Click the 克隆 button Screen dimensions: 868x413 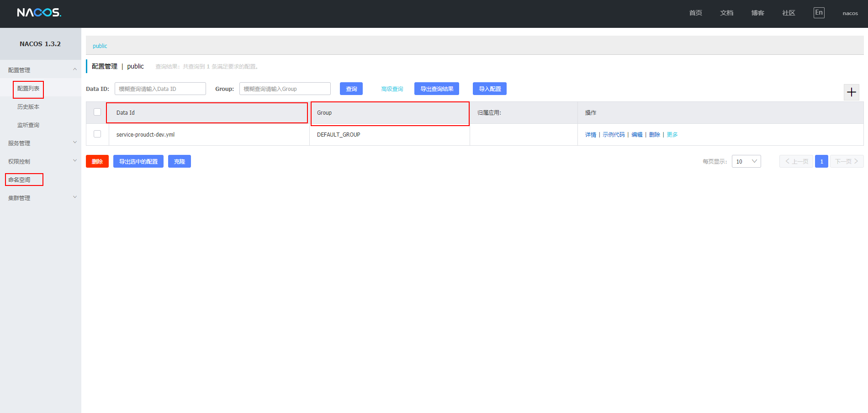coord(180,161)
